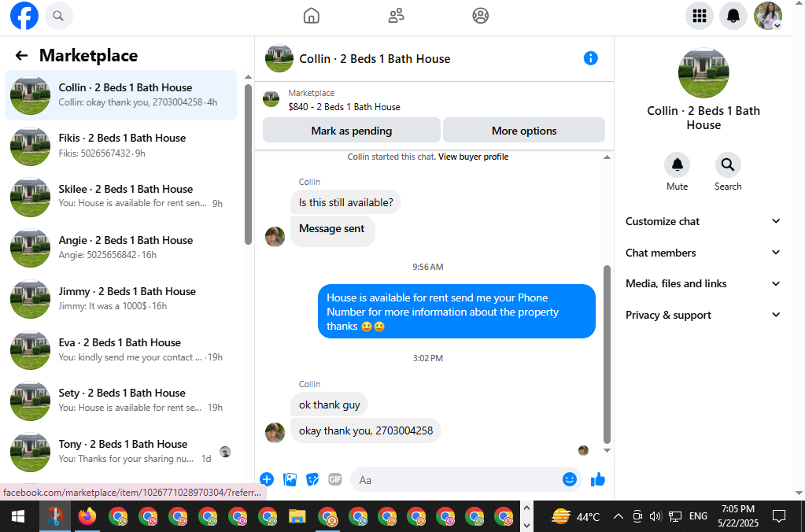This screenshot has height=532, width=805.
Task: Open the notifications bell in top bar
Action: pos(733,16)
